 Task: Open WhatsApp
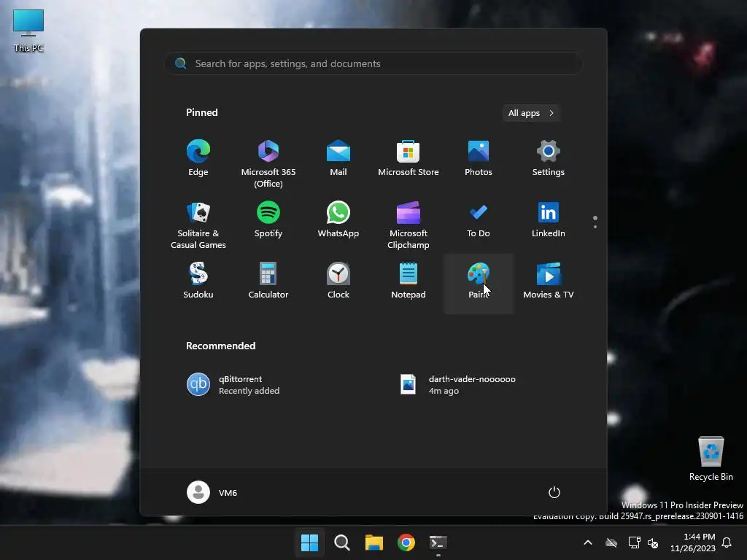[x=338, y=220]
